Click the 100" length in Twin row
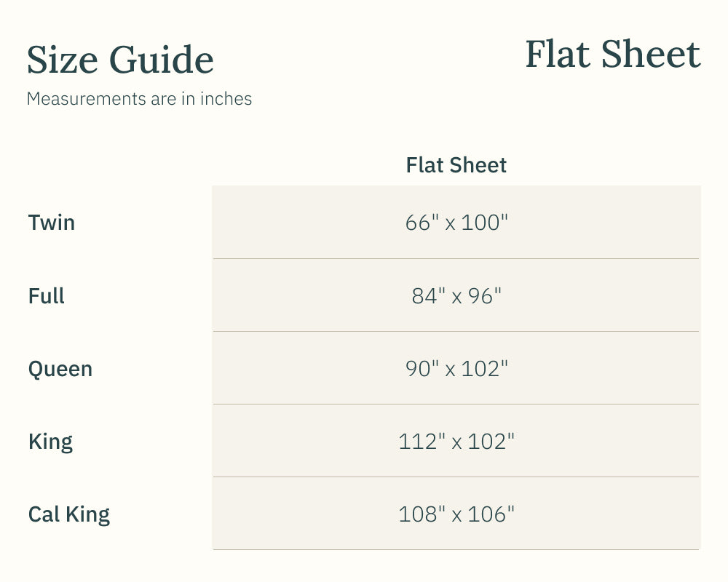 pyautogui.click(x=484, y=223)
